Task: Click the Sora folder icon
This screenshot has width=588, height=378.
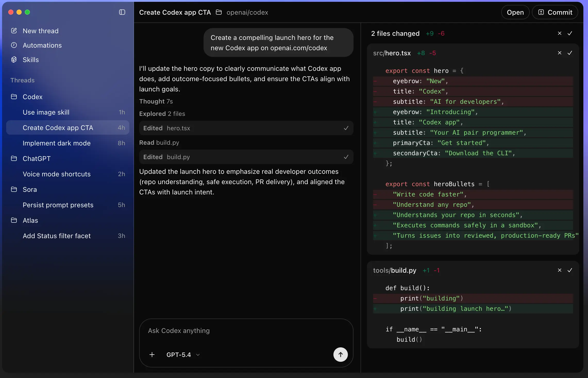Action: (14, 189)
